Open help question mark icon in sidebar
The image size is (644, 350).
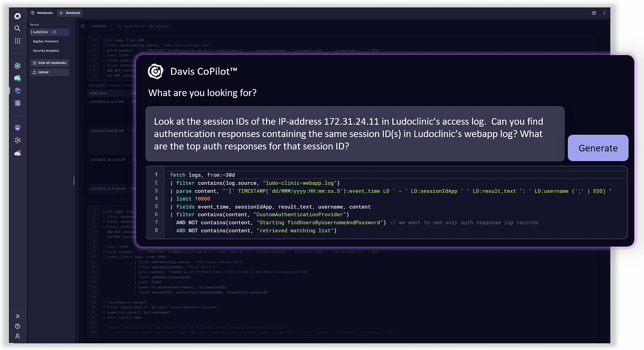17,327
